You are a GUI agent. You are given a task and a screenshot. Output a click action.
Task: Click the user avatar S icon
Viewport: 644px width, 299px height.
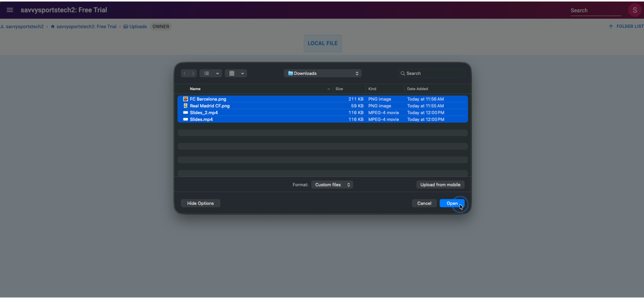635,10
